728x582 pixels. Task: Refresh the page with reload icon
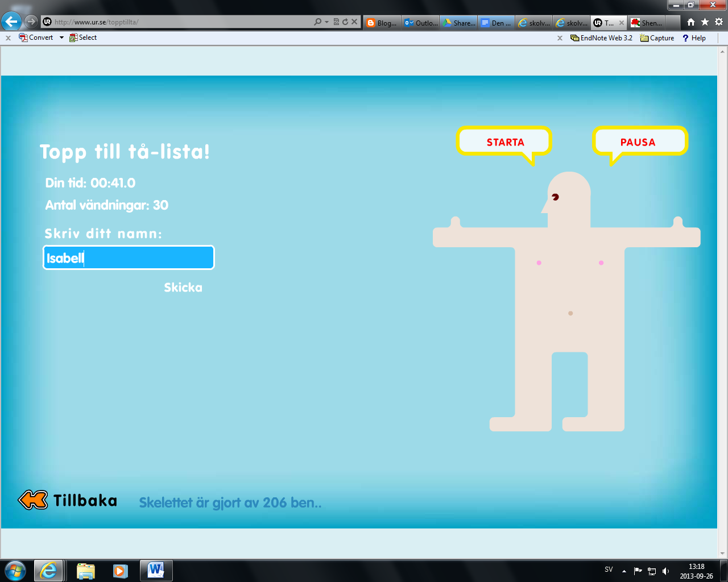(x=345, y=22)
